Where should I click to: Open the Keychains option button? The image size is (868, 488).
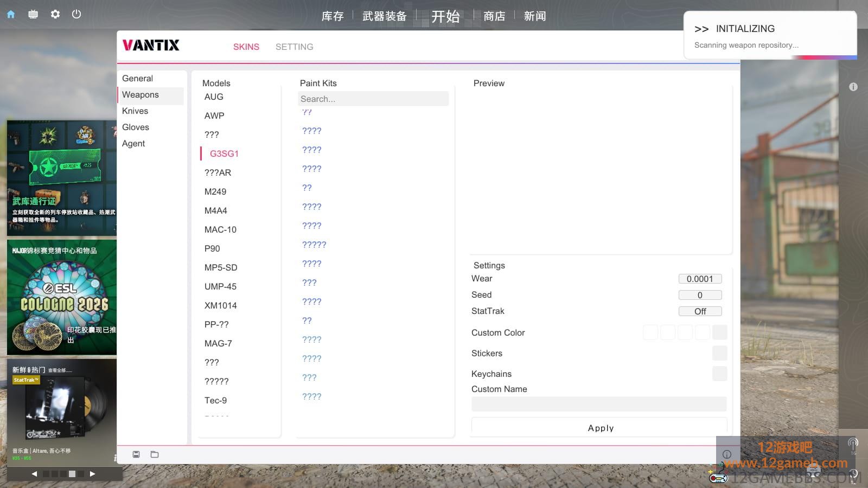pyautogui.click(x=720, y=374)
